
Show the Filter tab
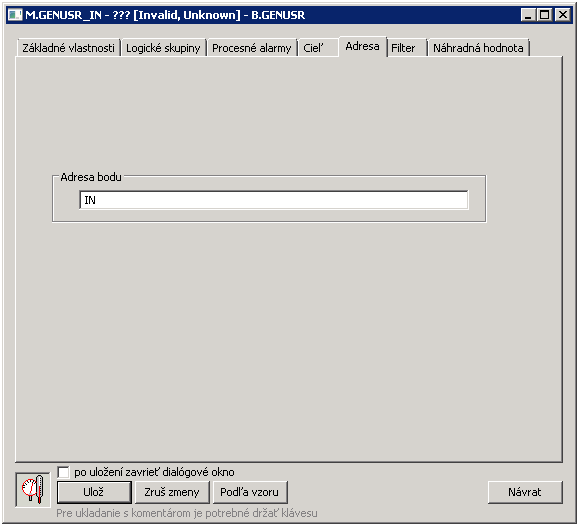click(x=406, y=48)
